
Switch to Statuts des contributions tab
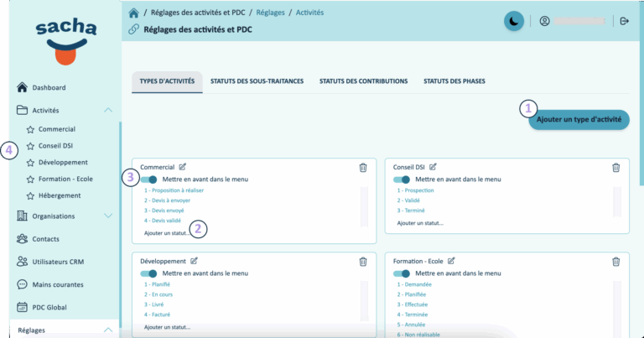coord(363,81)
